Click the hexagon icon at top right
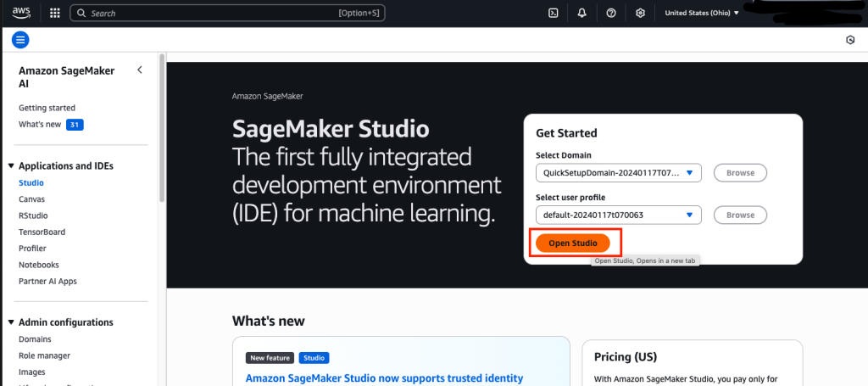 tap(850, 40)
